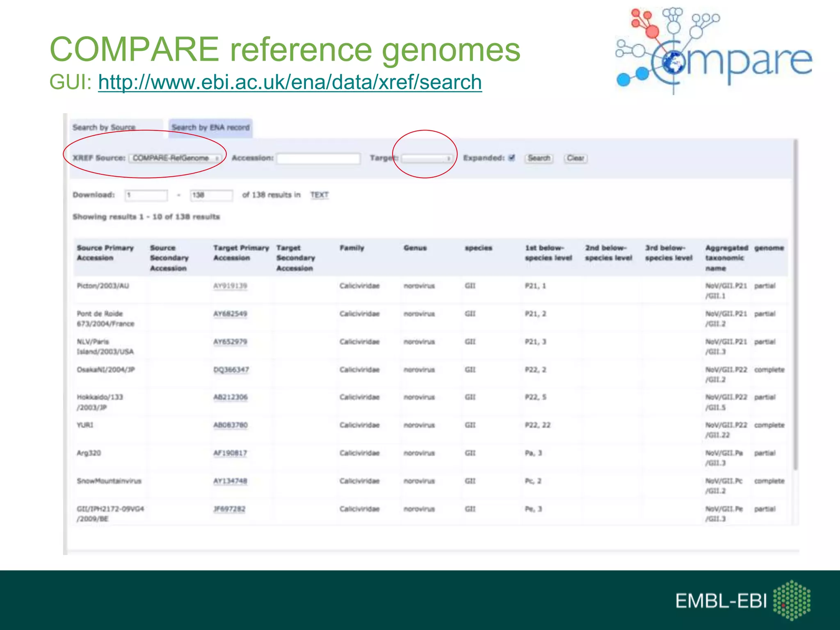Open the XREF Source dropdown
This screenshot has height=630, width=840.
point(176,158)
